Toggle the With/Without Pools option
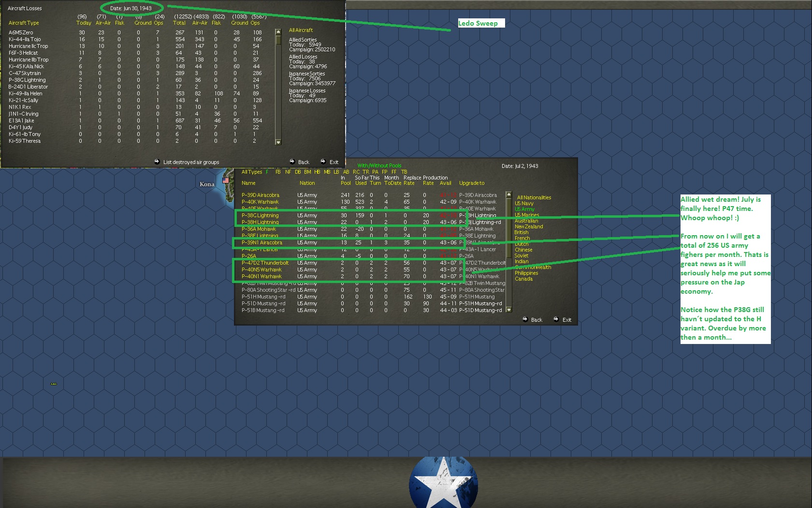 click(379, 165)
